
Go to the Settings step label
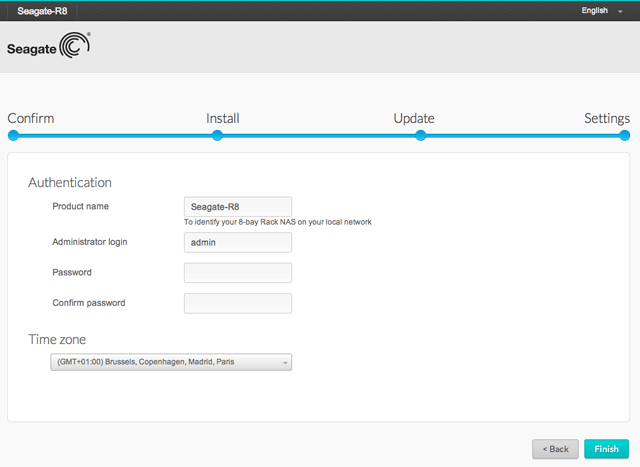(606, 118)
